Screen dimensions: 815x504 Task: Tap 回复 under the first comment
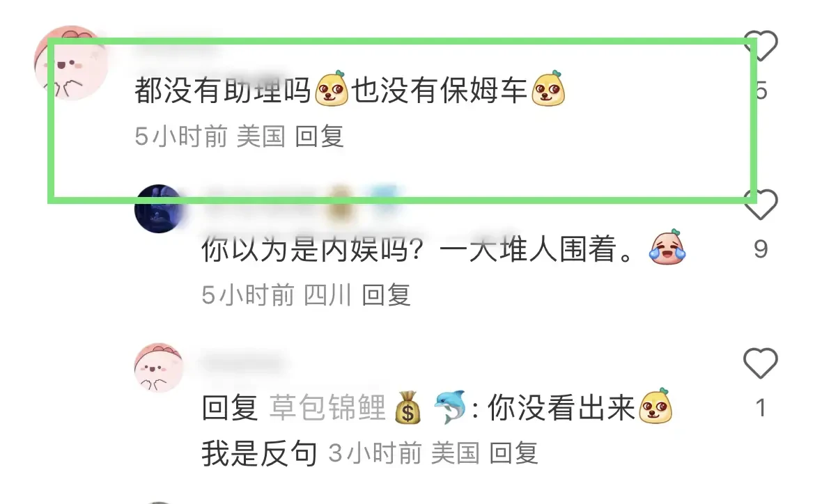click(319, 136)
